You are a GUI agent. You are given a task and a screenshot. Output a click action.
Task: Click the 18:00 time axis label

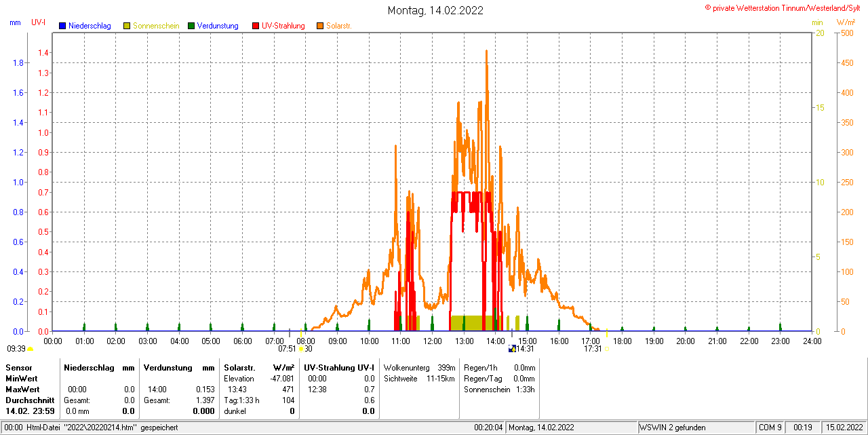click(x=623, y=341)
